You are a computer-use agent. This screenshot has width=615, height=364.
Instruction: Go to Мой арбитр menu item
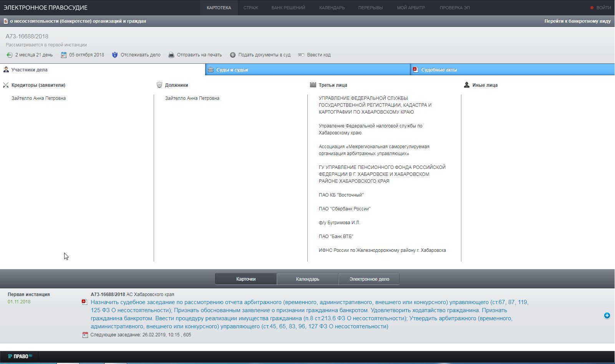(x=411, y=8)
